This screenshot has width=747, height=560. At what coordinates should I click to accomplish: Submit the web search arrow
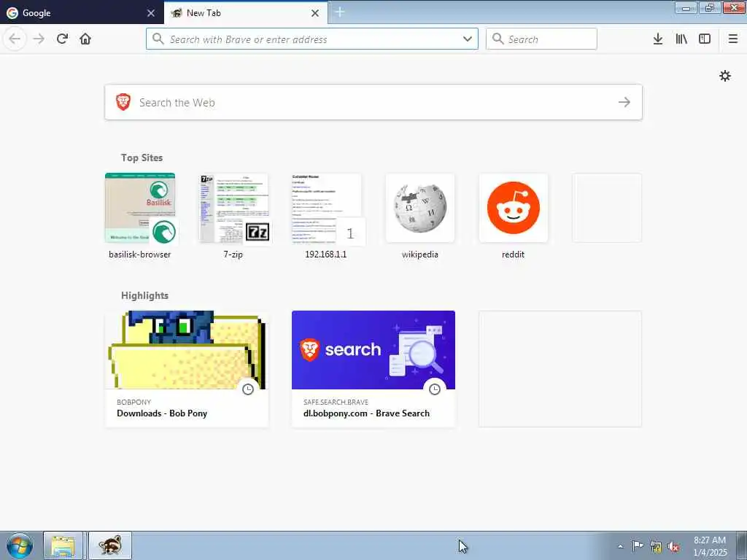pos(624,102)
